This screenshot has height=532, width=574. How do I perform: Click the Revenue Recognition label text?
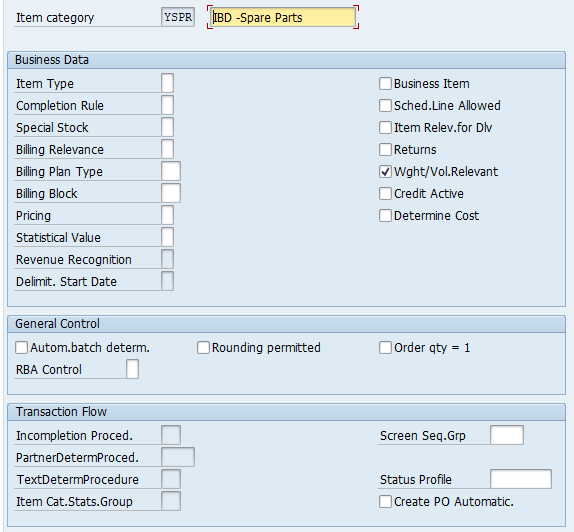tap(74, 260)
